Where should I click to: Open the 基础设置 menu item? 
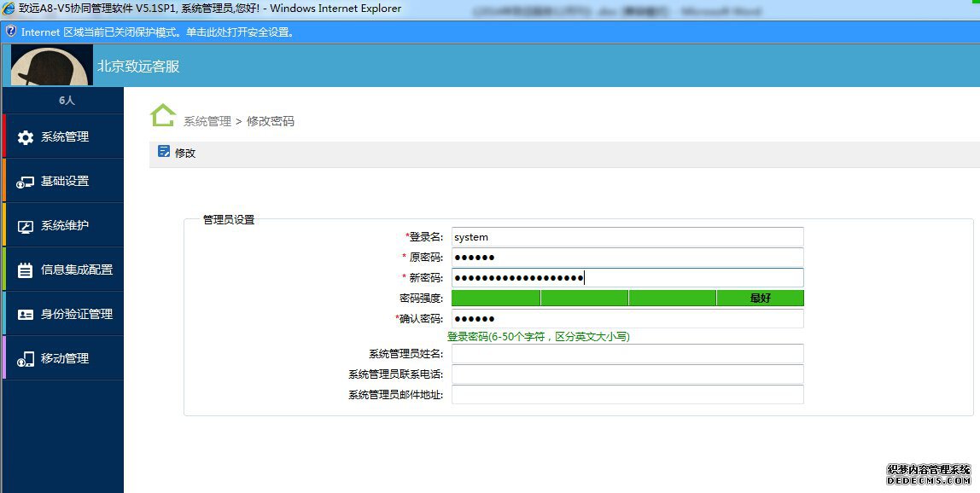(x=65, y=182)
